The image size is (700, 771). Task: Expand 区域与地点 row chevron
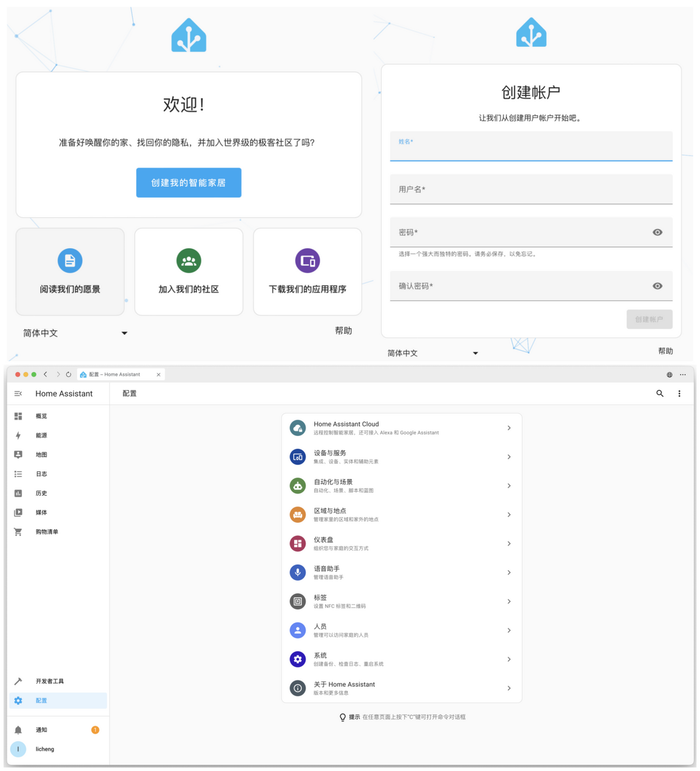(x=509, y=515)
